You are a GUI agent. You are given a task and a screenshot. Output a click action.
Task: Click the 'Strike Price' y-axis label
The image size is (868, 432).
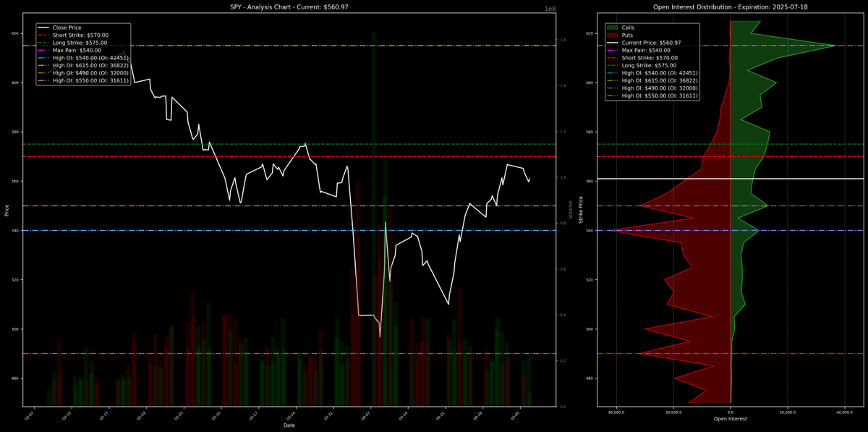coord(581,210)
